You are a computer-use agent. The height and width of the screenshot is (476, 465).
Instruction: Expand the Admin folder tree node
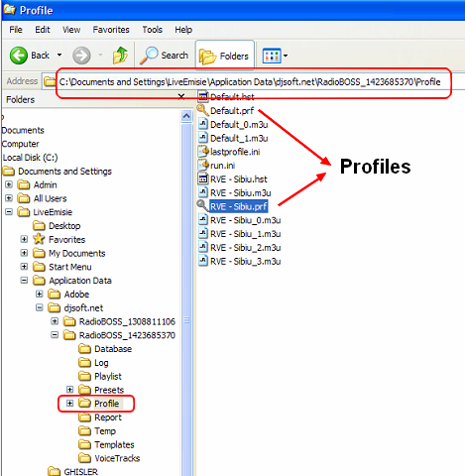click(9, 184)
